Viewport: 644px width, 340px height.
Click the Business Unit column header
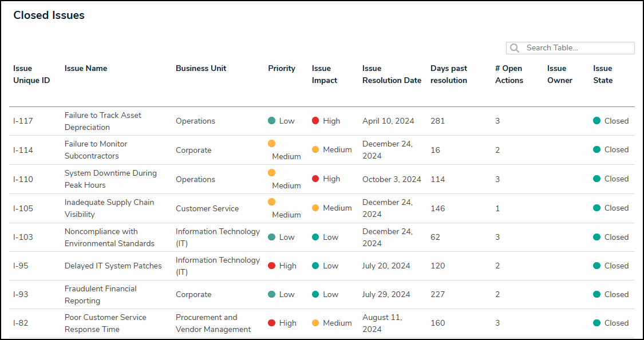[x=201, y=69]
